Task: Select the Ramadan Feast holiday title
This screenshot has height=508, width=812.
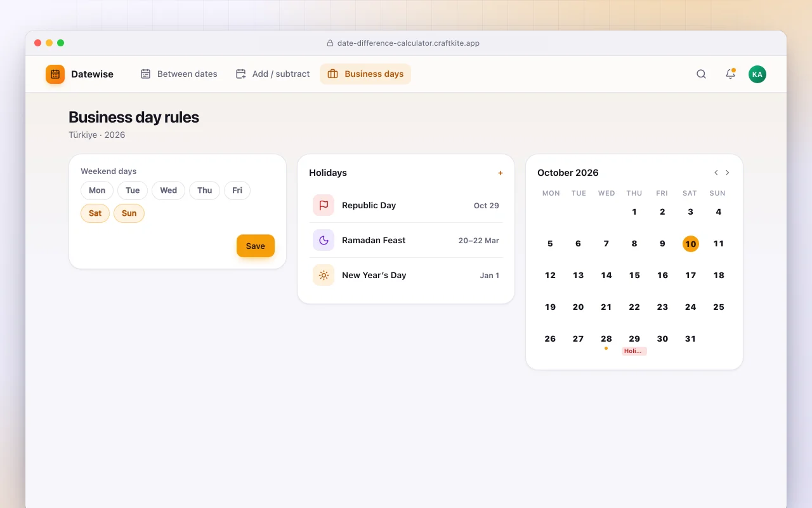Action: pyautogui.click(x=374, y=240)
